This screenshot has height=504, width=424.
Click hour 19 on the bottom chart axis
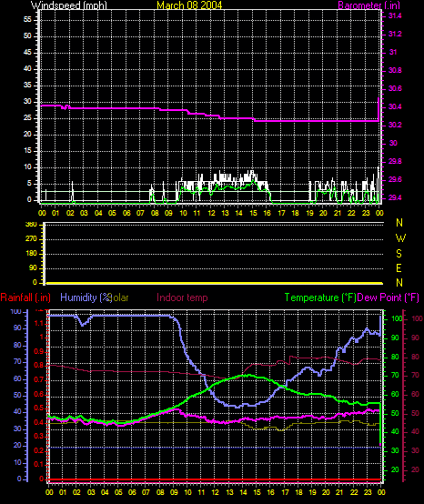tap(312, 492)
